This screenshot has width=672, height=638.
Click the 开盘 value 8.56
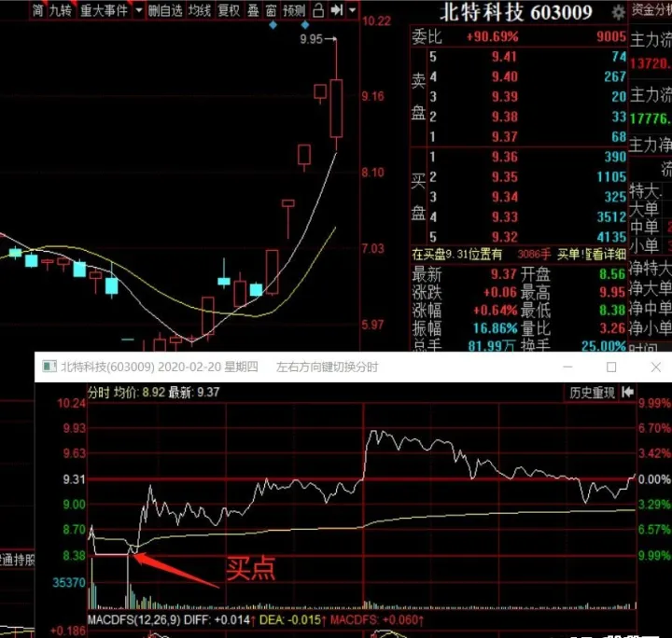click(x=612, y=274)
